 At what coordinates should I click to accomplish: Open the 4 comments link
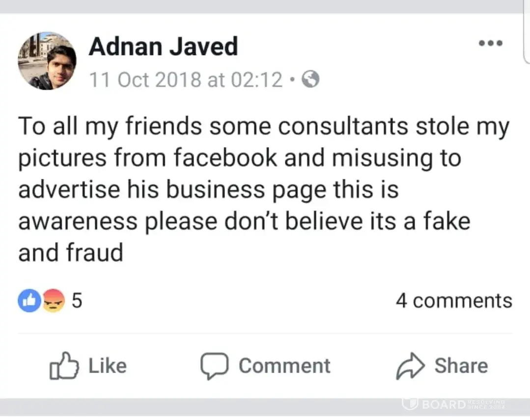453,301
